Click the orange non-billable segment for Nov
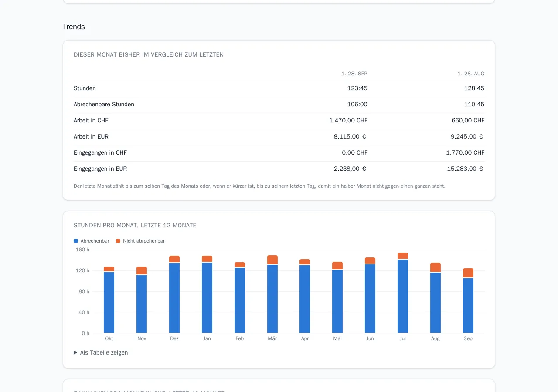Image resolution: width=558 pixels, height=392 pixels. click(142, 270)
